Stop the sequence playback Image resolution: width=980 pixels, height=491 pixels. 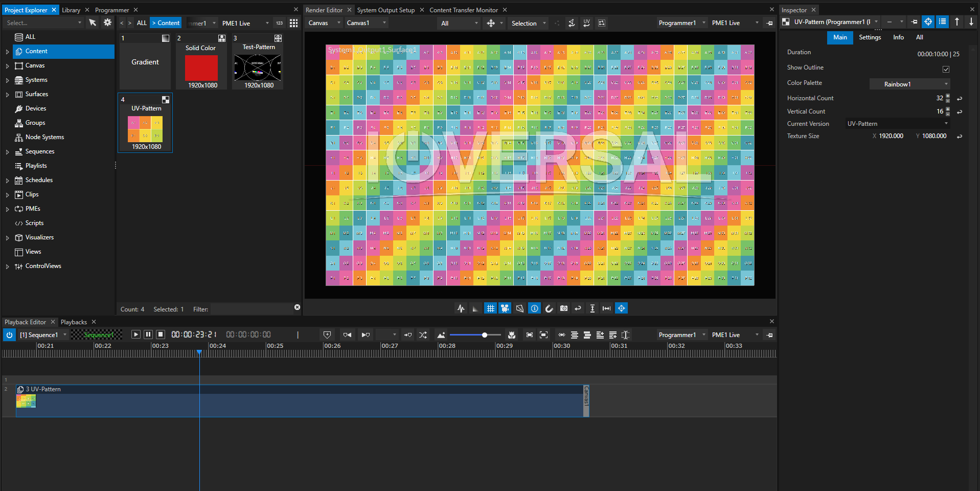coord(161,334)
